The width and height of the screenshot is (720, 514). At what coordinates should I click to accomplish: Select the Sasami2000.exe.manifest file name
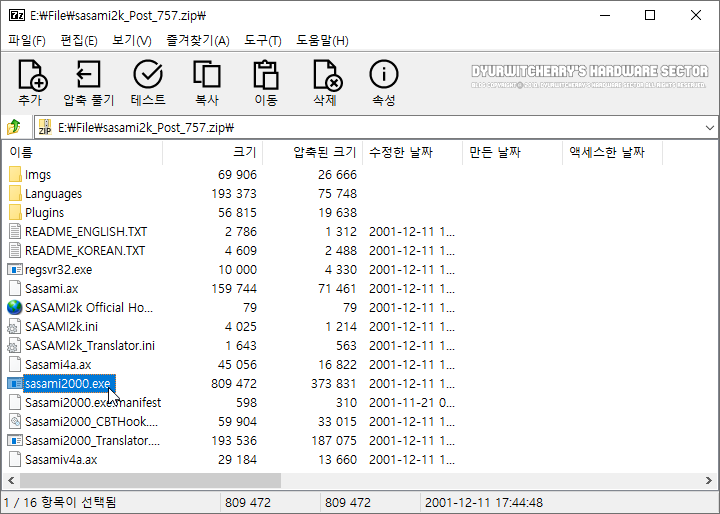coord(93,403)
